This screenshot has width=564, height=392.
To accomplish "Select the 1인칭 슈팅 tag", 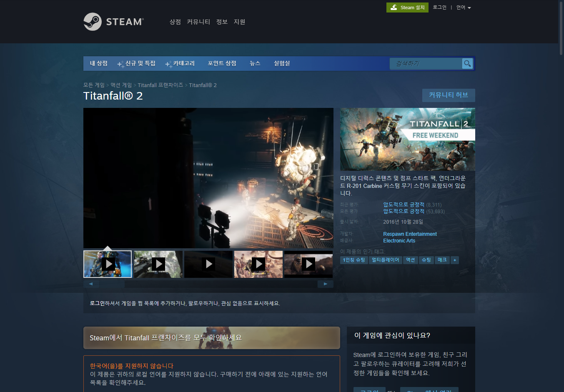I will pos(354,260).
